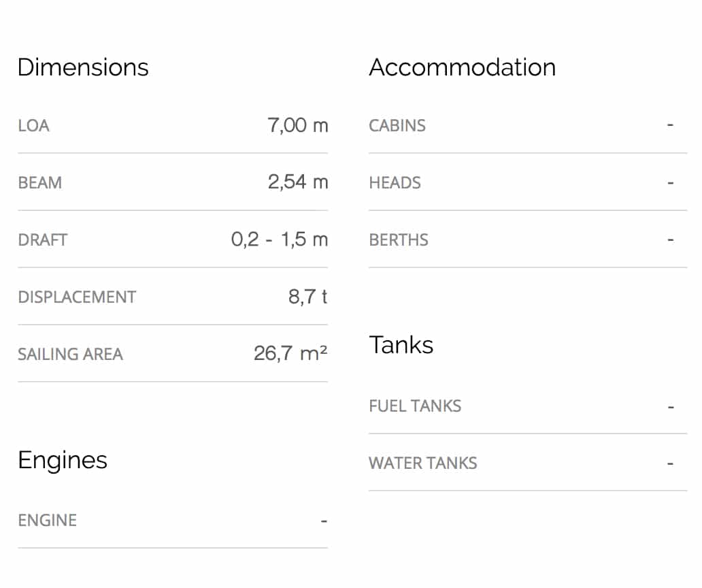Click the Tanks section heading
The image size is (702, 588).
coord(401,345)
